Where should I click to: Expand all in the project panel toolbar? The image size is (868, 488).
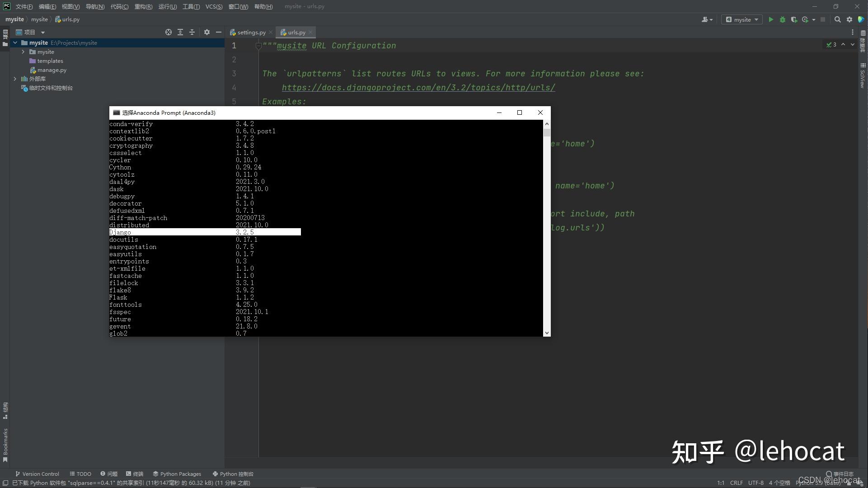[180, 32]
